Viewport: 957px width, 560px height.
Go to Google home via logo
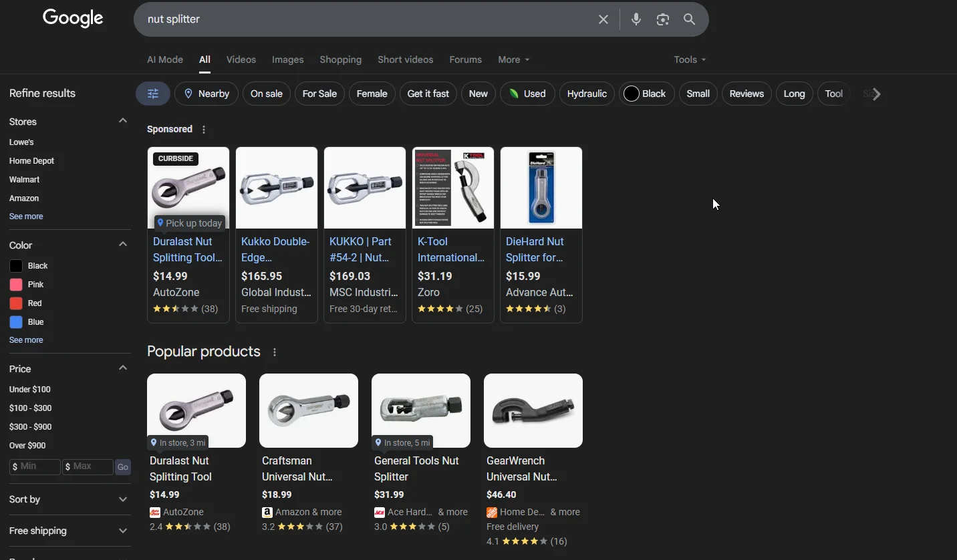pos(73,18)
